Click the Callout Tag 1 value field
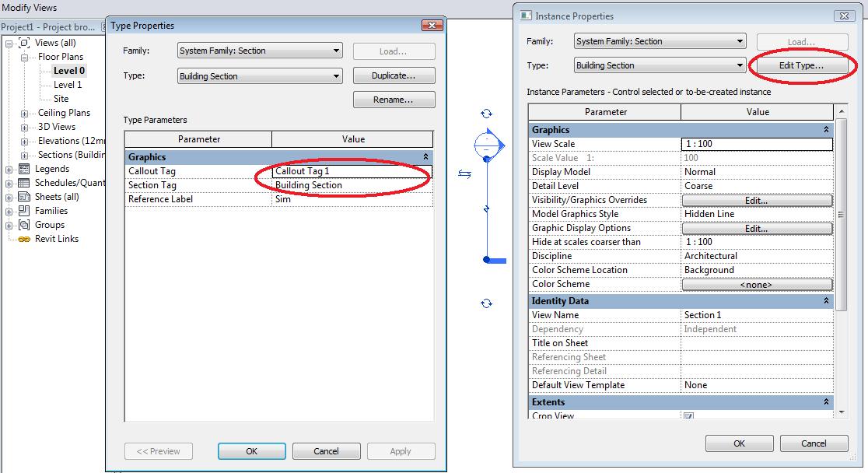The image size is (868, 473). pos(352,171)
